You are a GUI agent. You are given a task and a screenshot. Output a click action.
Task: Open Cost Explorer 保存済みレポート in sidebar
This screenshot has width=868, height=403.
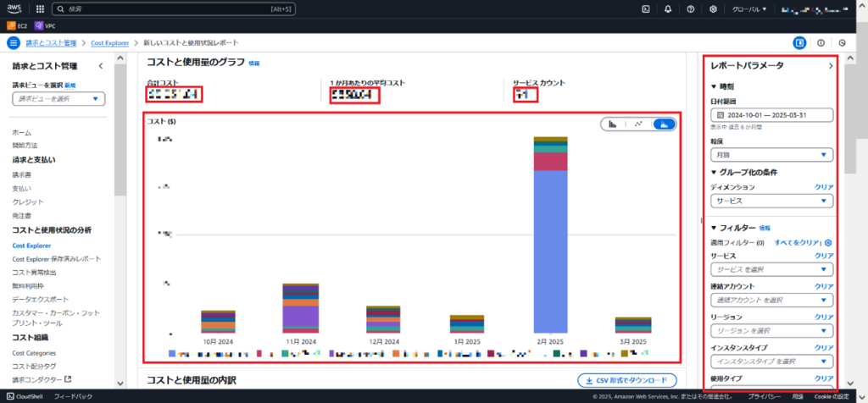[56, 259]
